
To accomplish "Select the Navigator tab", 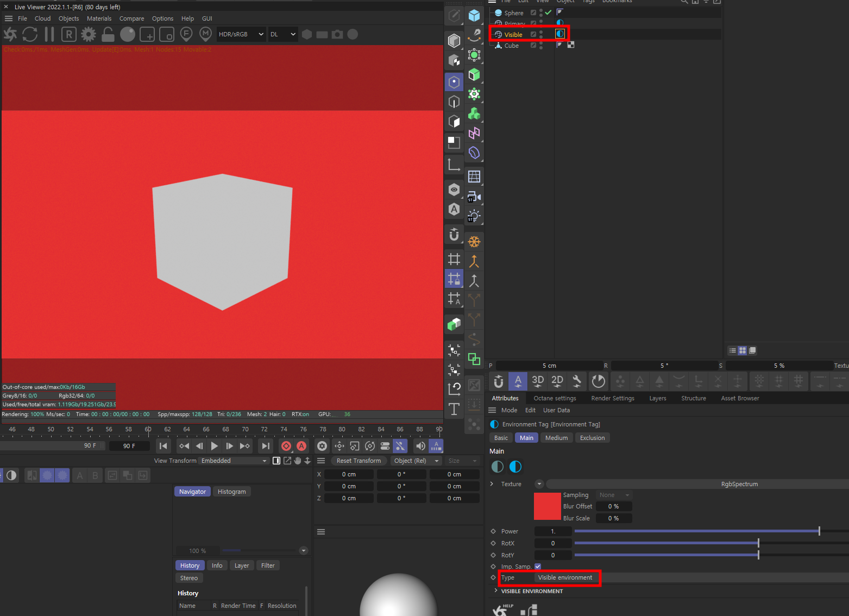I will [x=192, y=492].
